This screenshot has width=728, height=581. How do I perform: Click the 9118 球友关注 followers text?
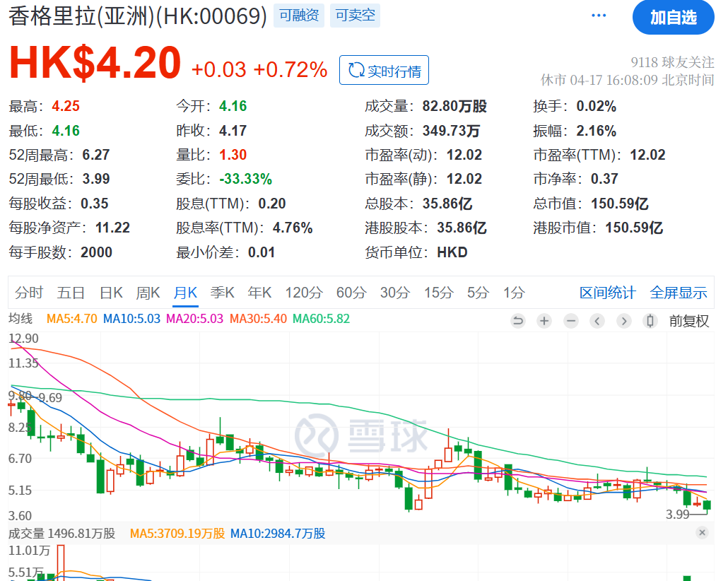pyautogui.click(x=672, y=61)
